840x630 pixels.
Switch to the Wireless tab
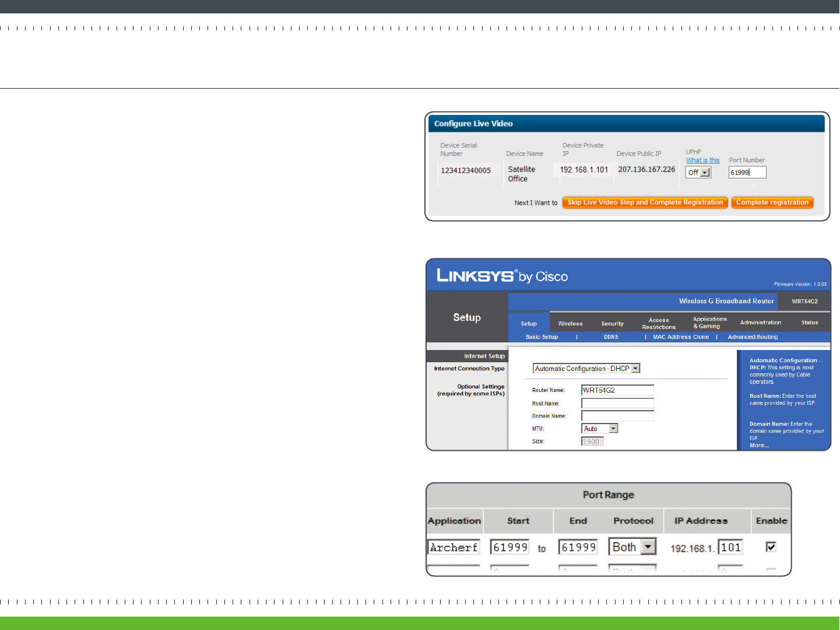(x=570, y=323)
